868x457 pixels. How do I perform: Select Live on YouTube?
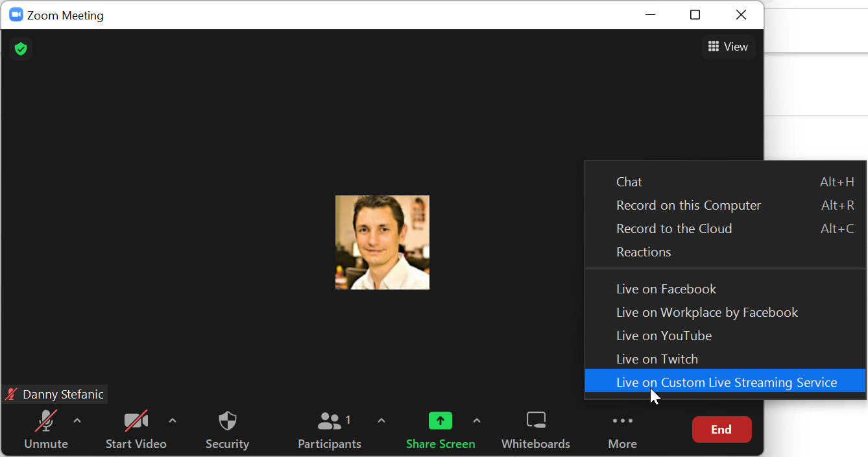[x=725, y=336]
